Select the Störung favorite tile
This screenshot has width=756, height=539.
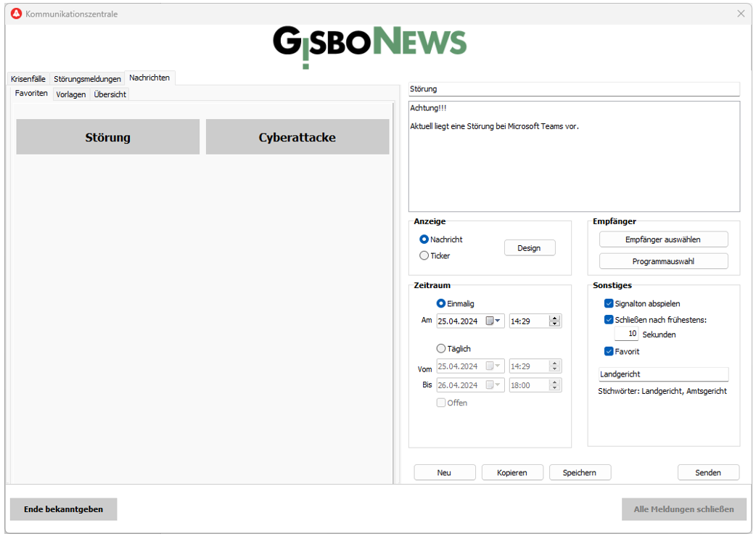click(108, 137)
